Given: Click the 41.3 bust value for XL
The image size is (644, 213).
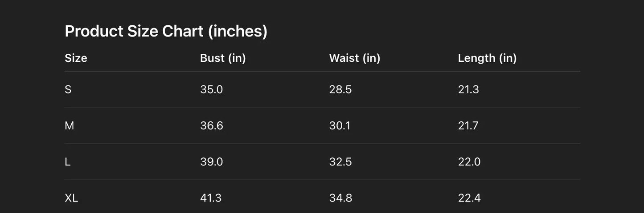Looking at the screenshot, I should [x=211, y=198].
